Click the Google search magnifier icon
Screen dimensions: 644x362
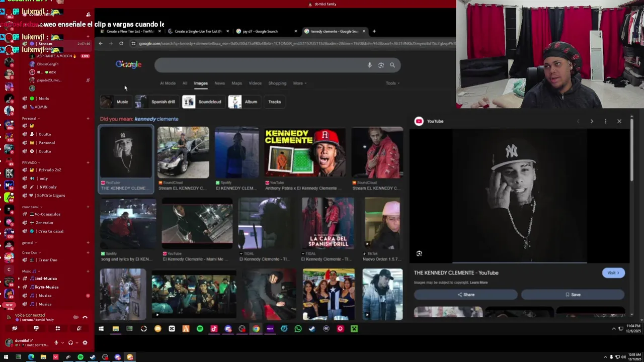(x=392, y=65)
